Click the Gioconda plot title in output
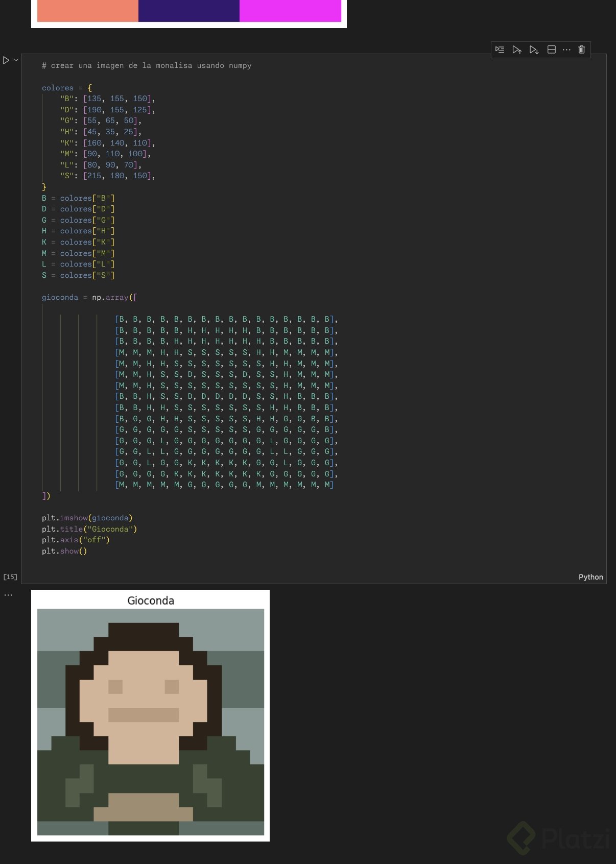616x864 pixels. [x=151, y=601]
